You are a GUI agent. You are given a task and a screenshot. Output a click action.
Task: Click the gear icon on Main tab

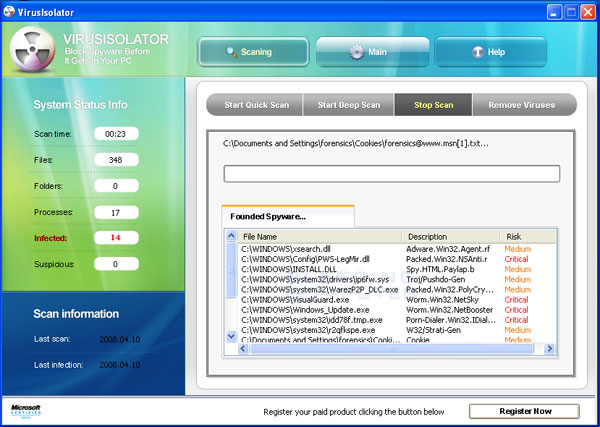(x=357, y=52)
